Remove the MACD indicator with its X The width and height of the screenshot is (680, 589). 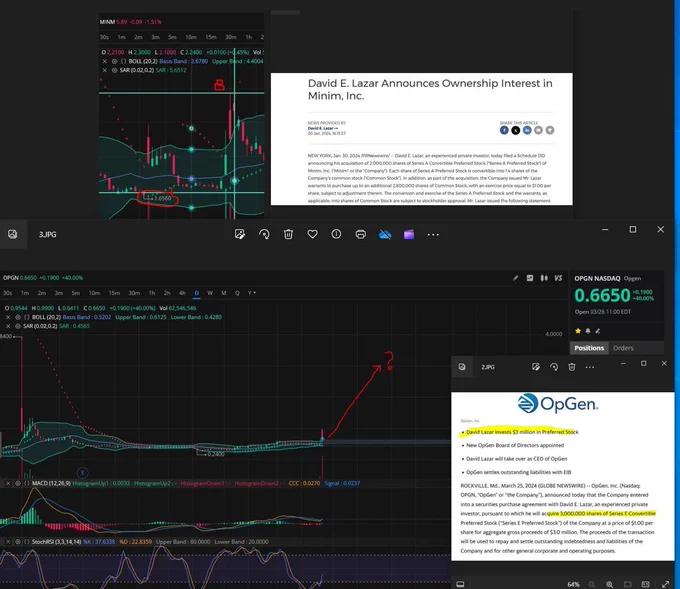(x=8, y=483)
